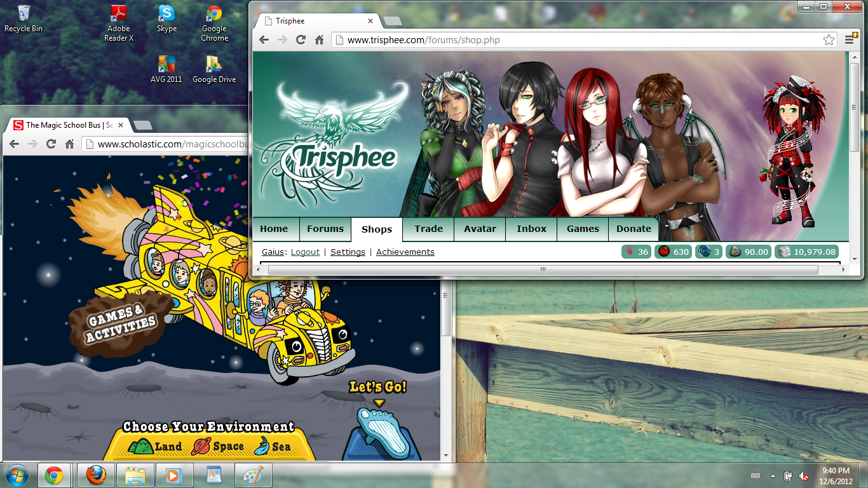This screenshot has height=488, width=868.
Task: Open the Achievements link
Action: point(405,252)
